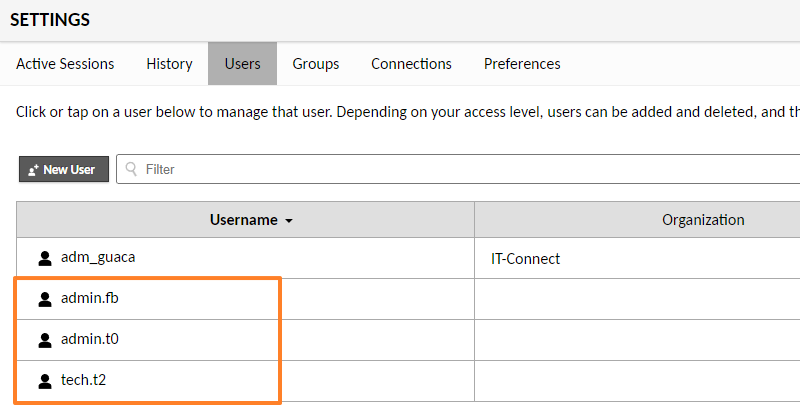Open the adm_guaca user entry

pyautogui.click(x=98, y=258)
